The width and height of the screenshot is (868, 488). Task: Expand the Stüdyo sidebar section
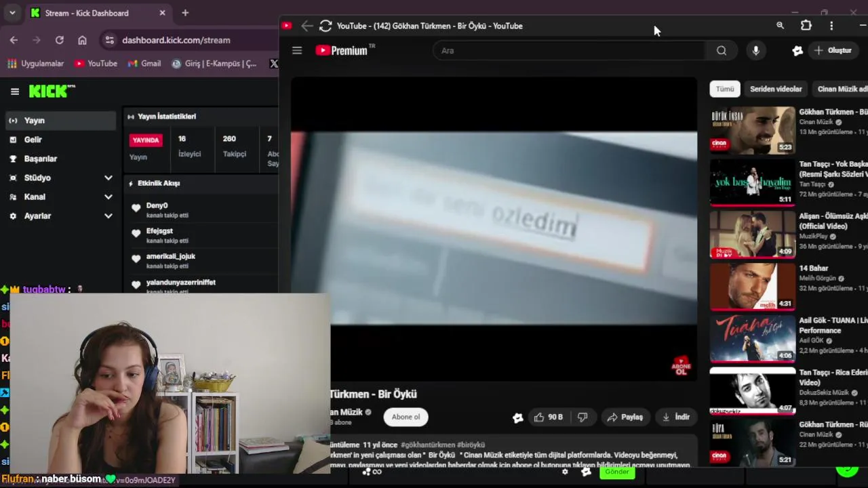[108, 178]
